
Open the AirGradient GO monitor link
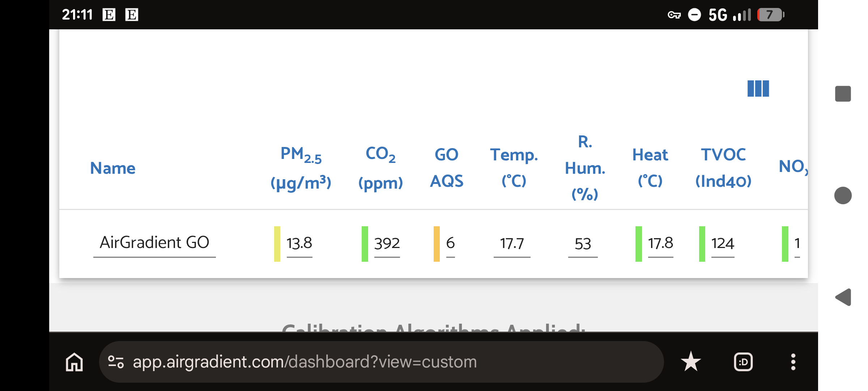tap(154, 242)
